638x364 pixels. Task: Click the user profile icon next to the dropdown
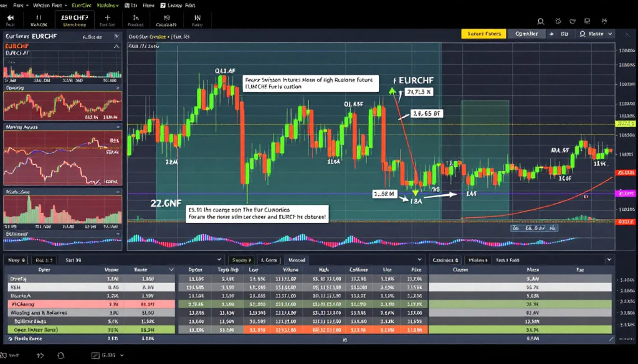[x=583, y=34]
